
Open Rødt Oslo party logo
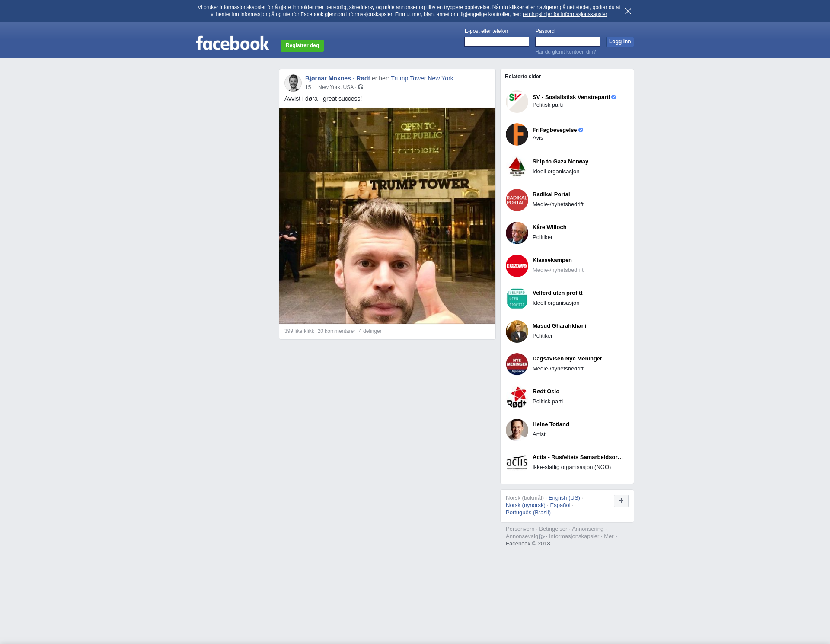[x=517, y=397]
